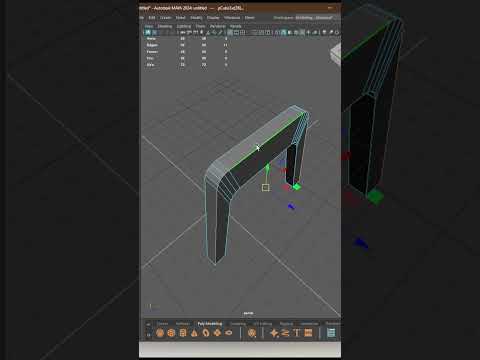Screen dimensions: 480x360
Task: Switch to the Sculpting shelf tab
Action: click(238, 324)
